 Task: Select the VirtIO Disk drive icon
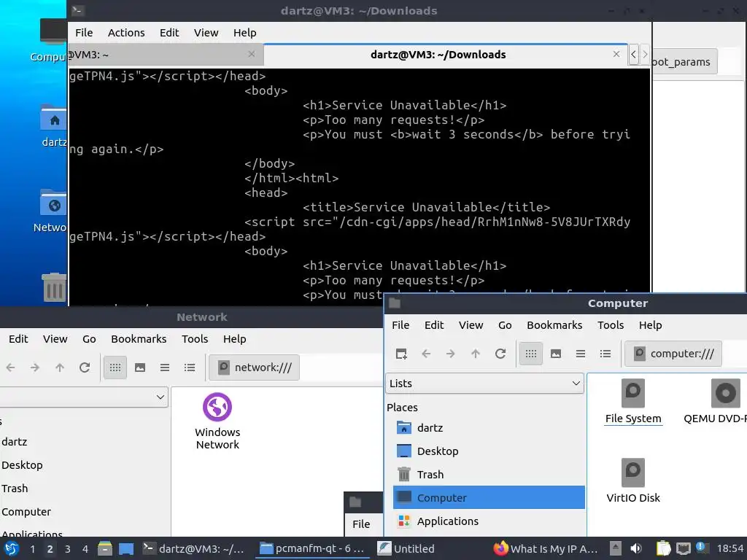(633, 481)
